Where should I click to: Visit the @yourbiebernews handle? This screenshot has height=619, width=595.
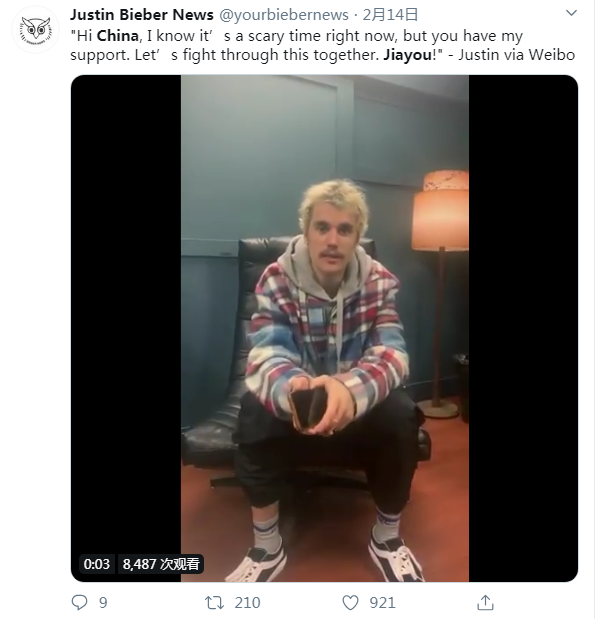[284, 15]
